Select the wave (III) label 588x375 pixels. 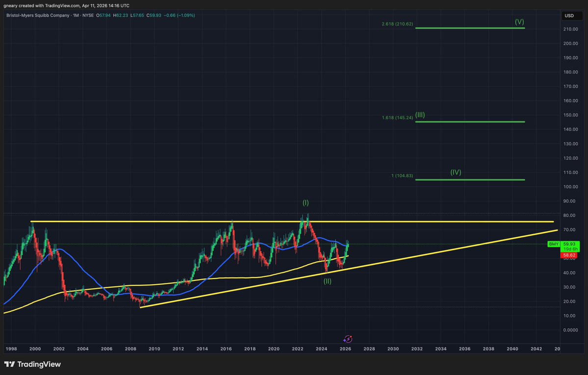[x=420, y=115]
